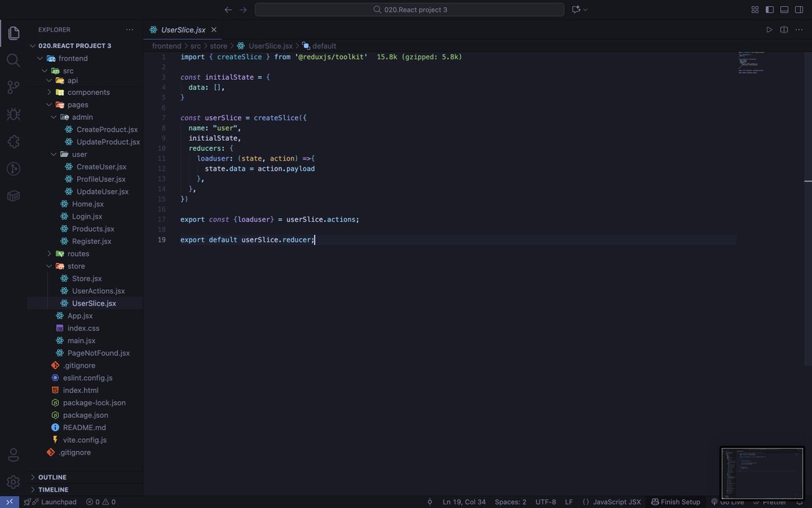The width and height of the screenshot is (812, 508).
Task: Open the Accounts menu icon
Action: tap(14, 454)
